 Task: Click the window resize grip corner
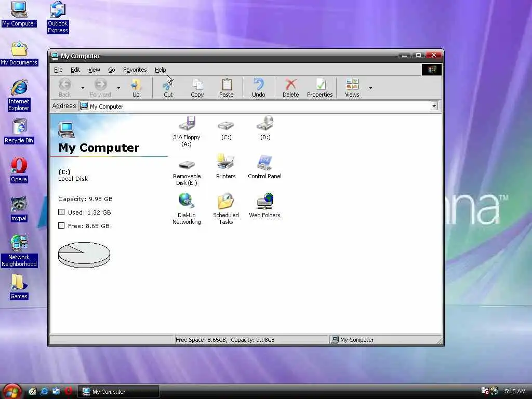[x=440, y=342]
